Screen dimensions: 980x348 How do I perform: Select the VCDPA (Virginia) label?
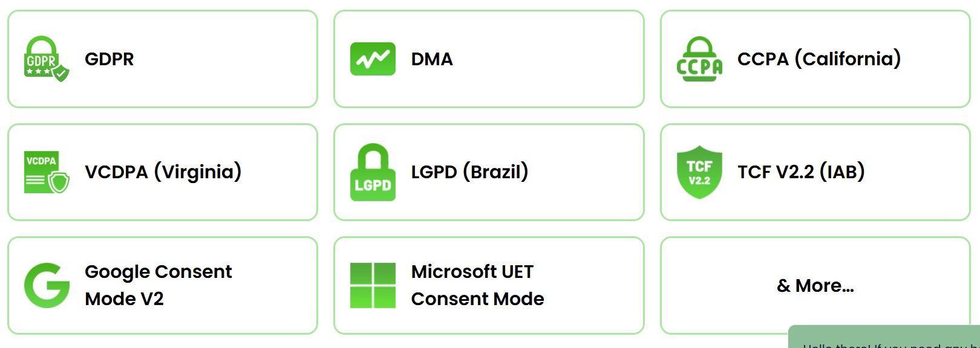[x=163, y=172]
